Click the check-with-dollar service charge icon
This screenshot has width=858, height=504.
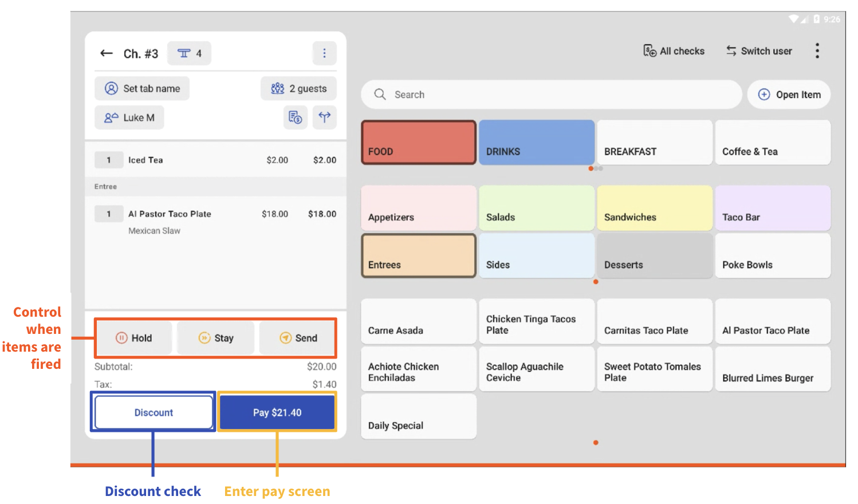pyautogui.click(x=295, y=117)
